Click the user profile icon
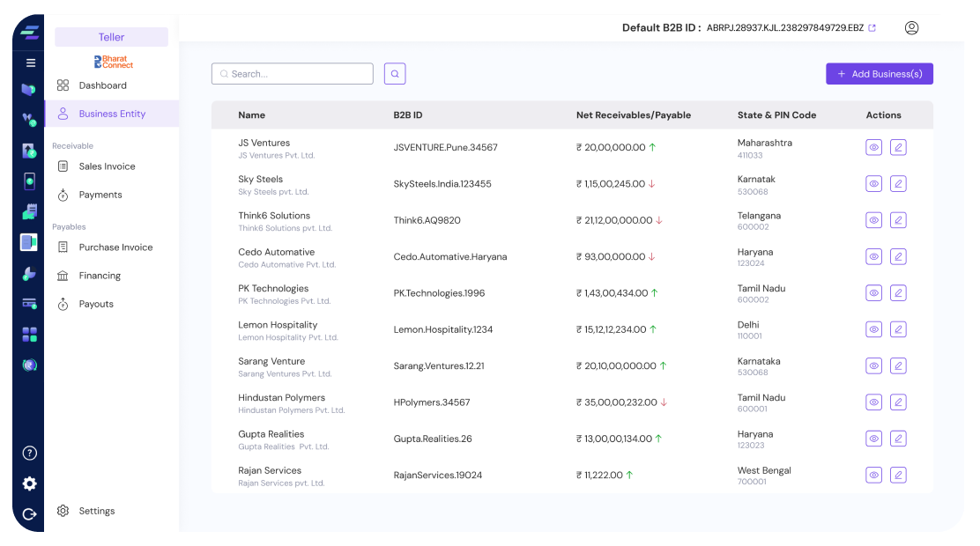This screenshot has height=546, width=980. click(911, 28)
